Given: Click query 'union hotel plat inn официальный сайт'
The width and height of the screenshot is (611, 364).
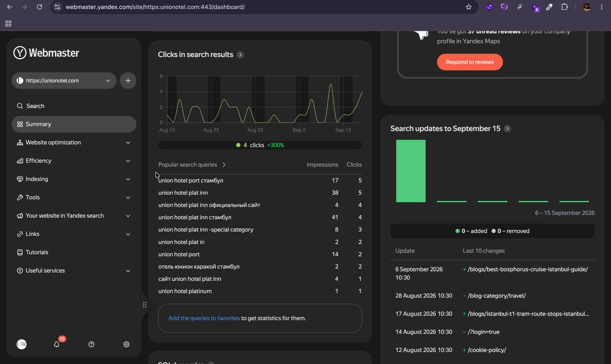Looking at the screenshot, I should click(209, 205).
